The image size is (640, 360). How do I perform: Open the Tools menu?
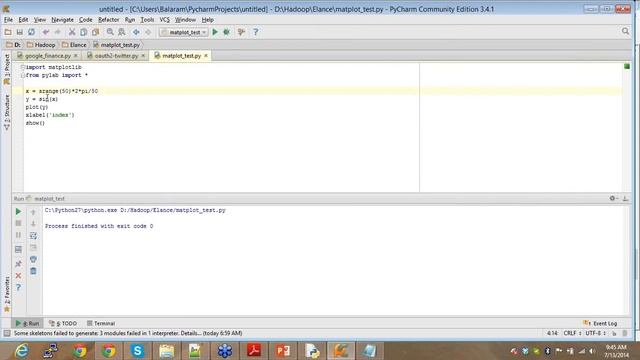(x=147, y=20)
